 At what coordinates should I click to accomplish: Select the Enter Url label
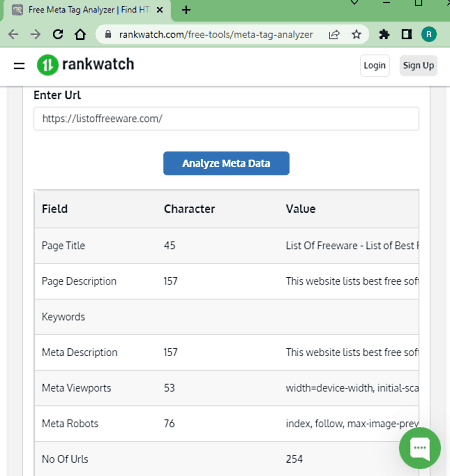point(57,95)
